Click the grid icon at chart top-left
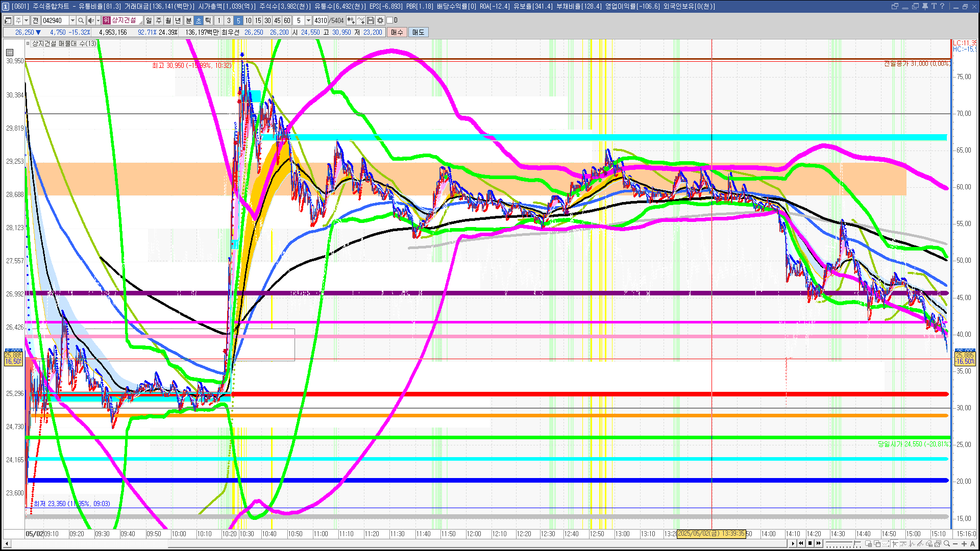 tap(9, 52)
